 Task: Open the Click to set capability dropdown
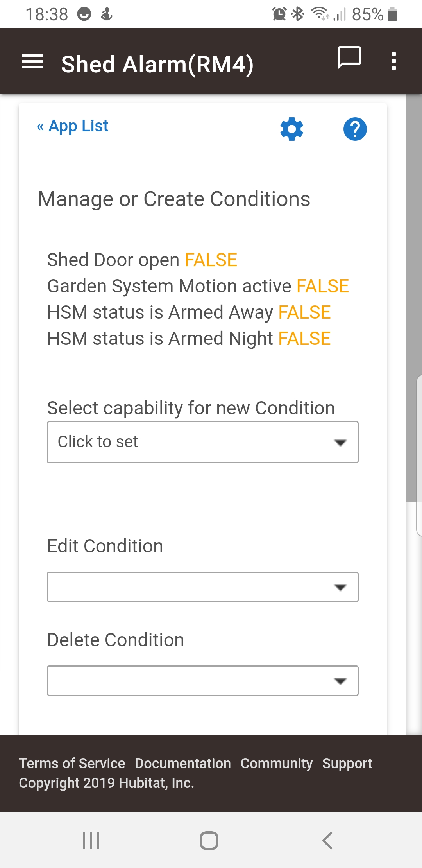203,442
